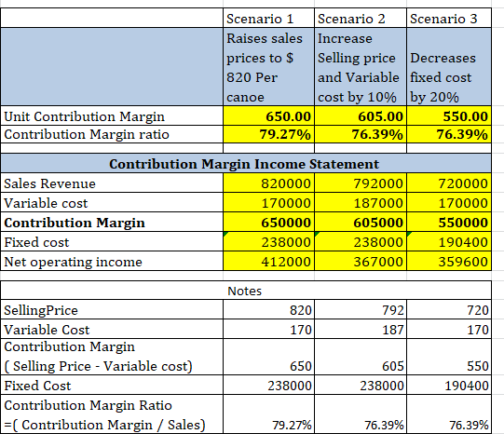This screenshot has height=434, width=504.
Task: Select the 605000 contribution margin cell
Action: click(x=361, y=223)
